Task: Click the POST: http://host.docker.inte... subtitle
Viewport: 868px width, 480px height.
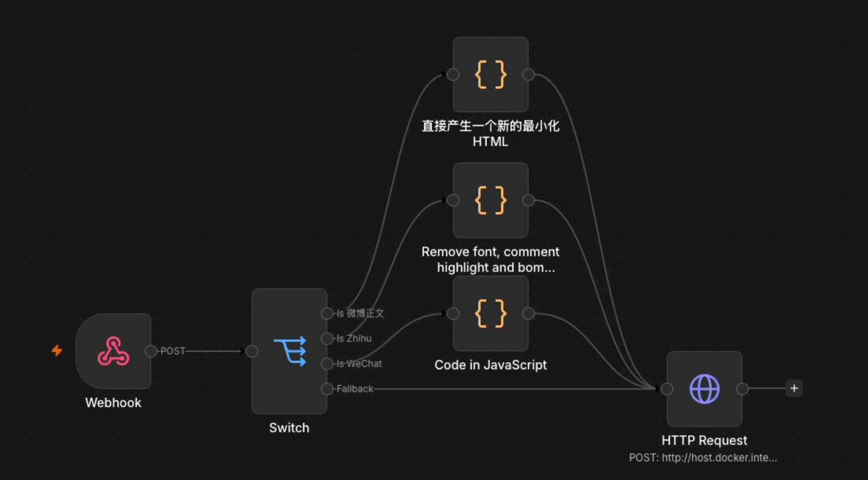Action: [x=703, y=458]
